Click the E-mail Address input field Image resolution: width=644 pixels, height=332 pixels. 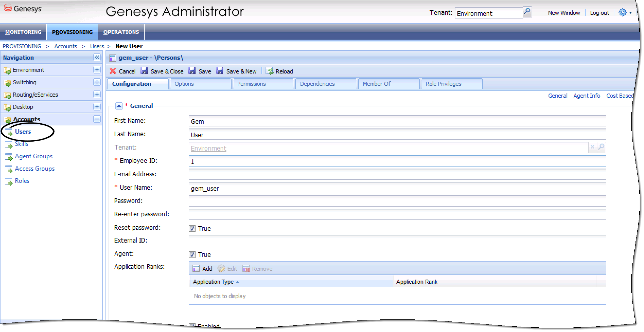point(397,174)
